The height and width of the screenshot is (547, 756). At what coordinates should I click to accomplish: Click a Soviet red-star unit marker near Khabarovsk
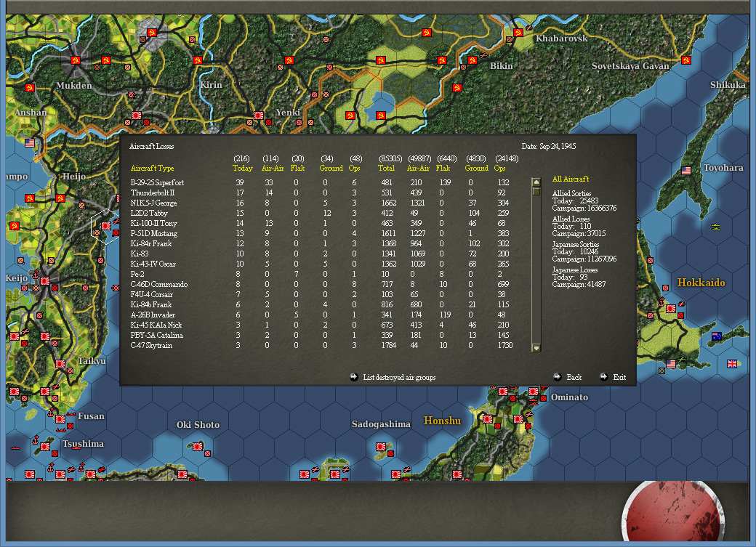(x=518, y=33)
